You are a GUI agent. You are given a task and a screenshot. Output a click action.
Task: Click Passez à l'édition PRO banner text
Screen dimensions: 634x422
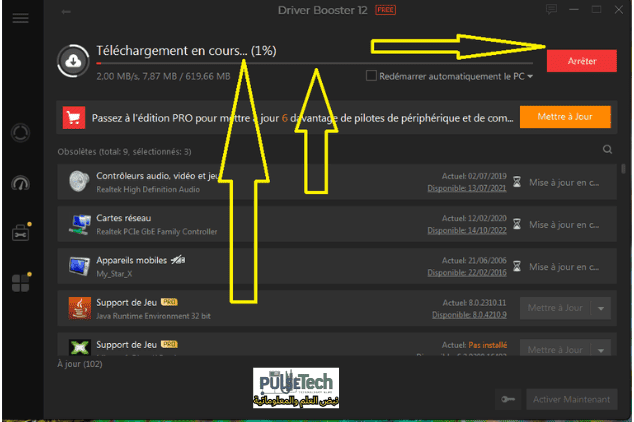(302, 118)
